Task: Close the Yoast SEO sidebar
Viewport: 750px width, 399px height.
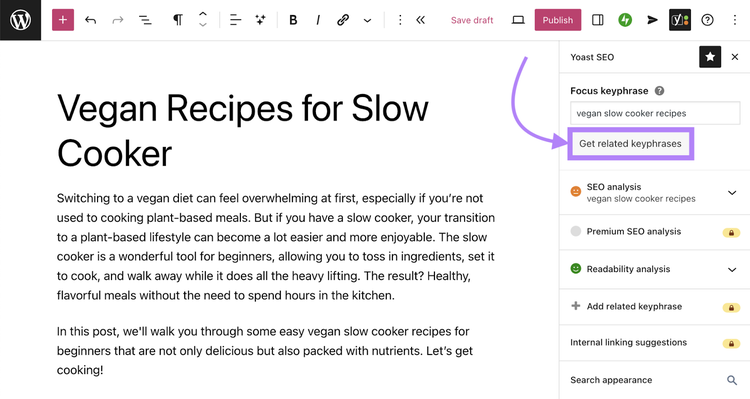Action: tap(735, 57)
